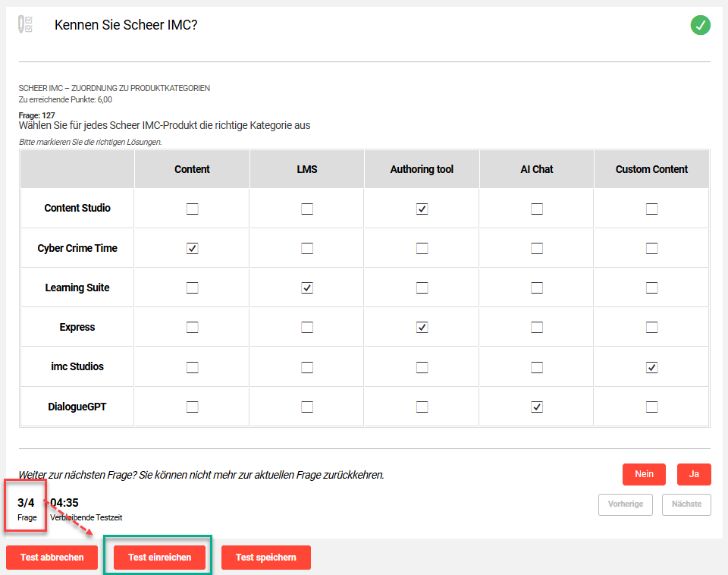This screenshot has height=575, width=728.
Task: Click the LMS column header
Action: click(307, 169)
